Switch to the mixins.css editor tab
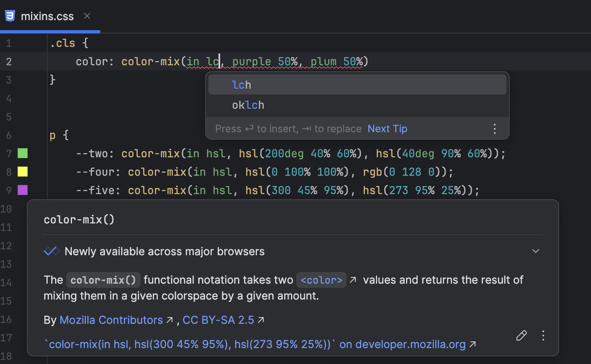The height and width of the screenshot is (364, 591). pos(47,16)
